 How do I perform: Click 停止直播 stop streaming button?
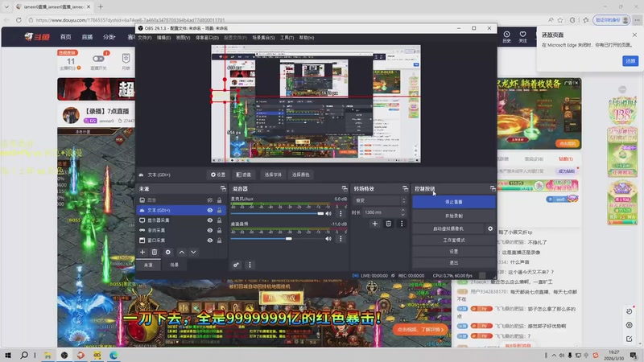click(454, 202)
